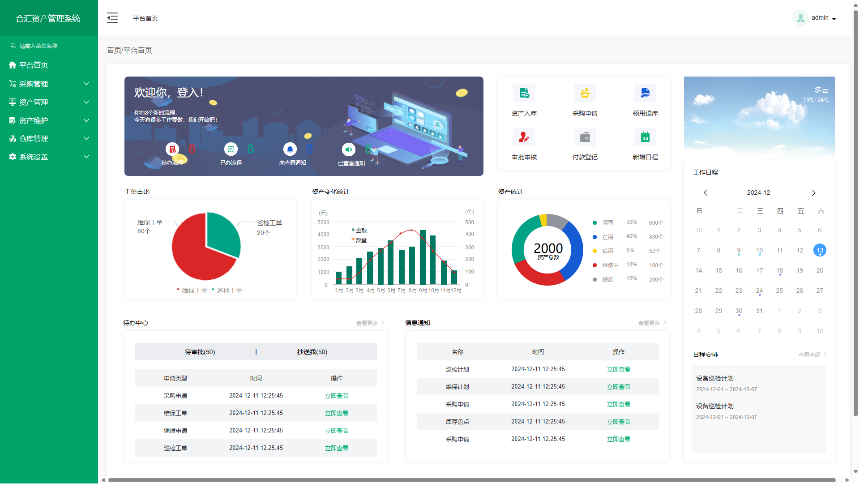Go to next month in calendar

(813, 193)
